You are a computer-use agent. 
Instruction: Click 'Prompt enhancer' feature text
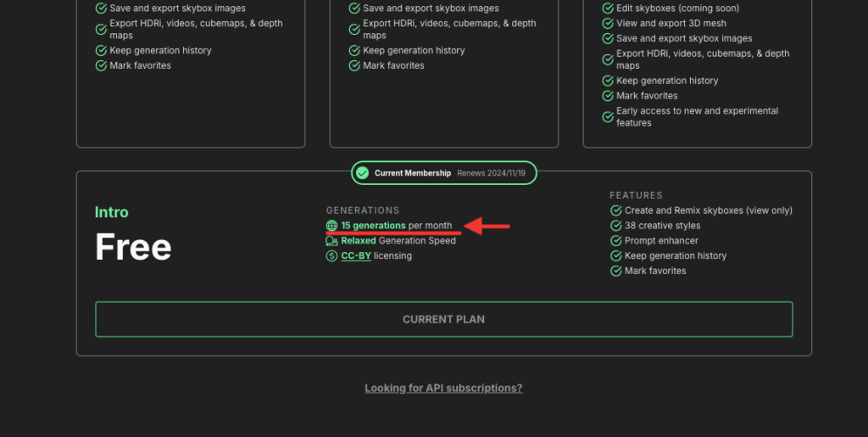[x=661, y=241]
